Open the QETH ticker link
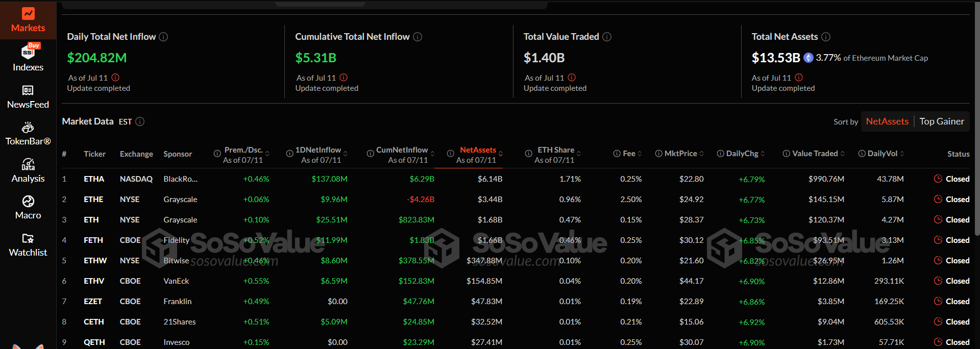Screen dimensions: 980x349 [94, 342]
